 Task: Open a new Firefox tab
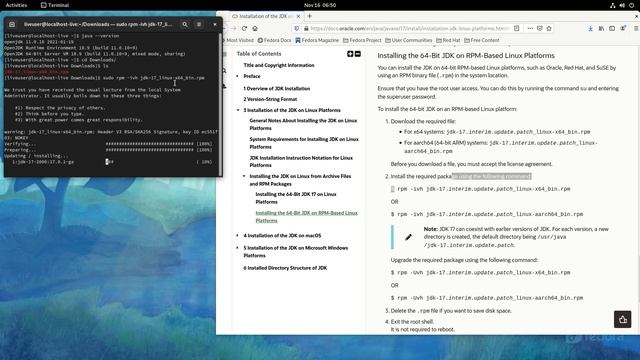pos(309,16)
